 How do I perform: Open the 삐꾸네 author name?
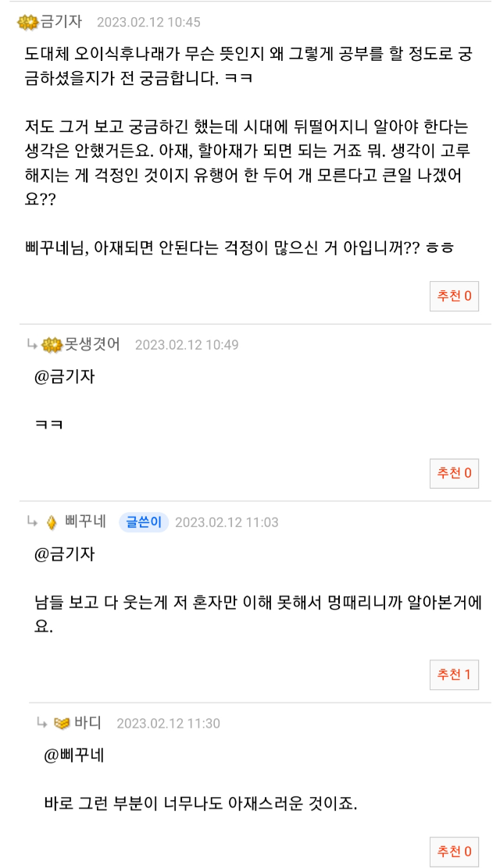(86, 522)
